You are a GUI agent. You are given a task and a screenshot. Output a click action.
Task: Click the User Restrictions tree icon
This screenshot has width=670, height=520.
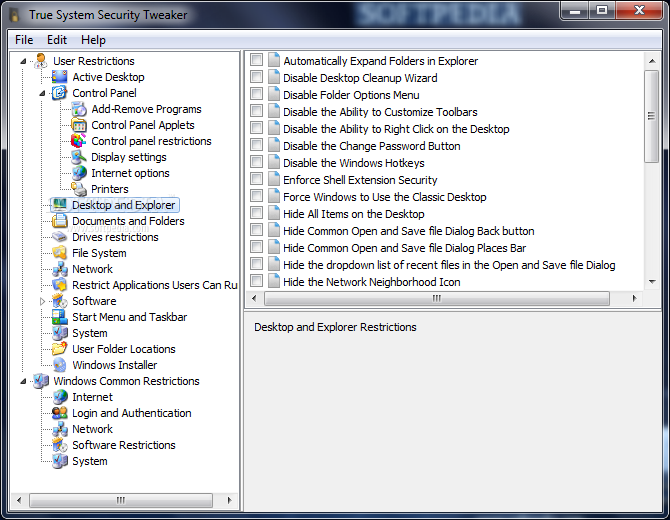pos(41,61)
